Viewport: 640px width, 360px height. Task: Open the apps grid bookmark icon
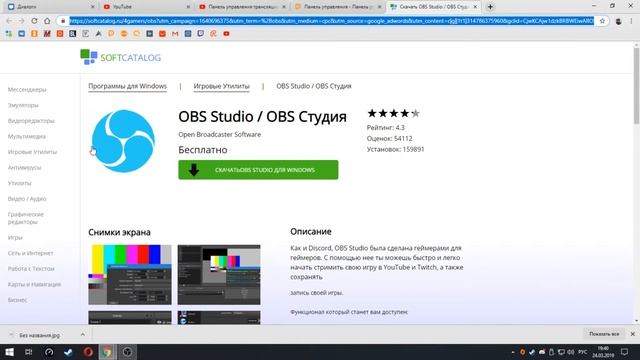point(9,34)
